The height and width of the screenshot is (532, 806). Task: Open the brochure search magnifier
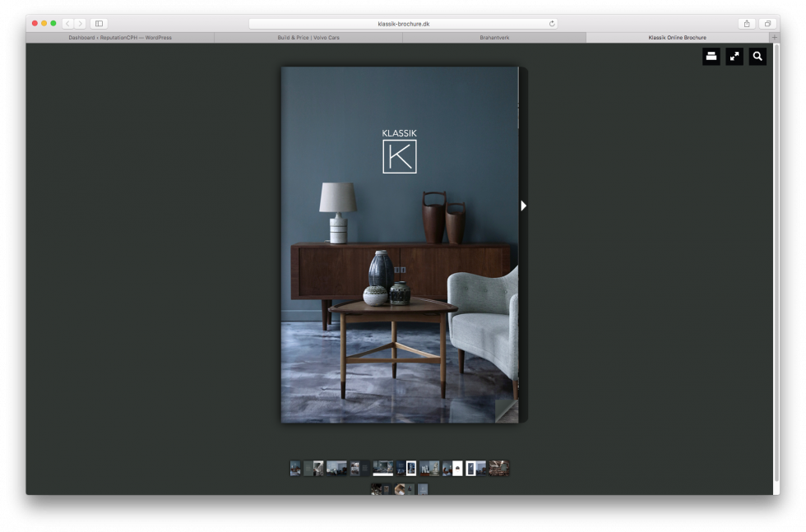pyautogui.click(x=757, y=57)
